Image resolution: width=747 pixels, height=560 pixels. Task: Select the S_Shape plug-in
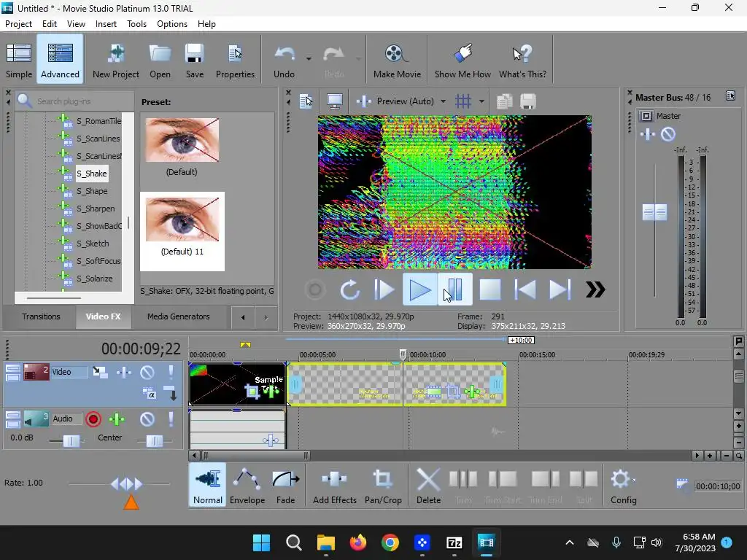coord(92,191)
